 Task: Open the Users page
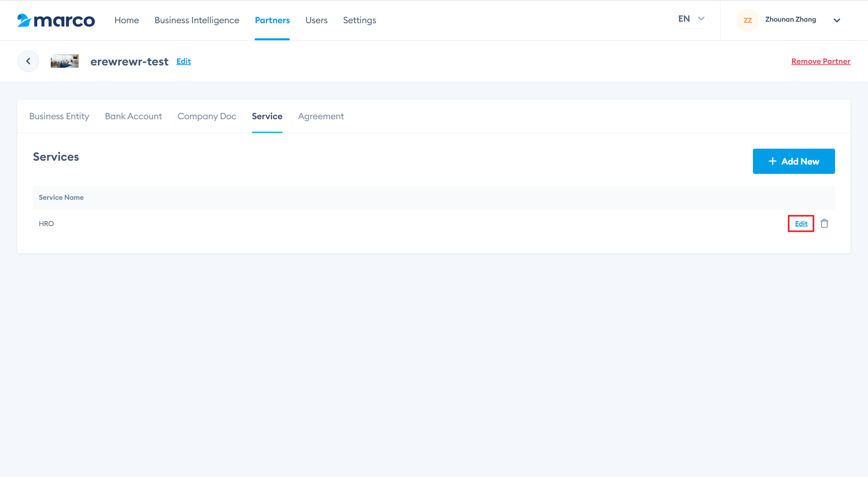316,20
